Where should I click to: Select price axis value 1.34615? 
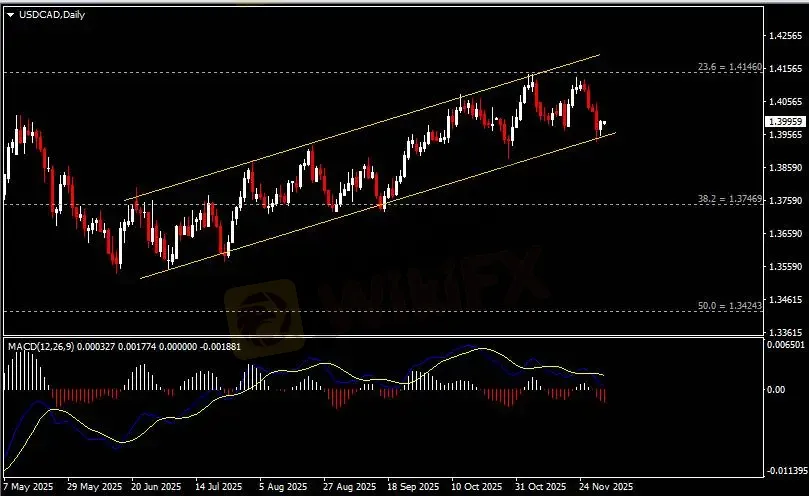pyautogui.click(x=785, y=300)
